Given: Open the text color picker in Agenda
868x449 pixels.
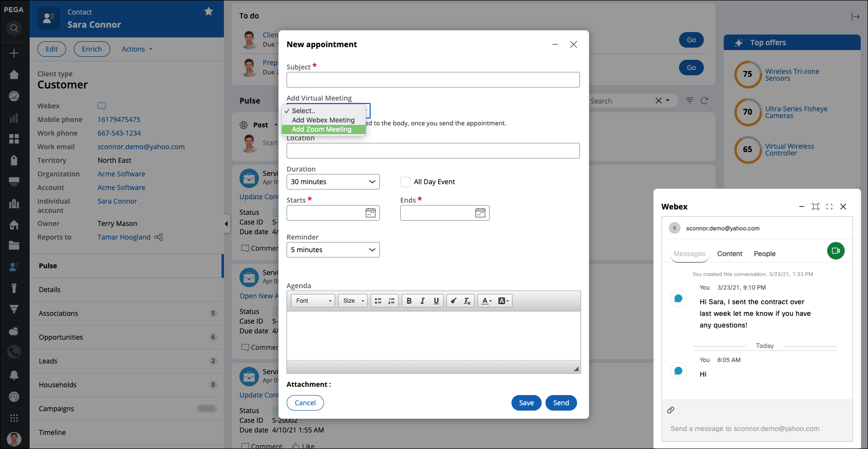Looking at the screenshot, I should [x=486, y=301].
